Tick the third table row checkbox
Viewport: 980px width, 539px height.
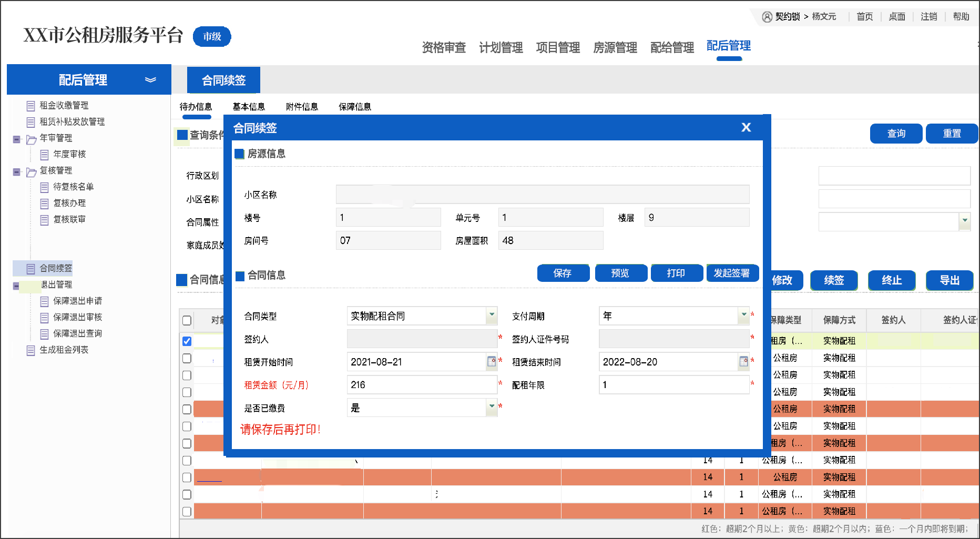[x=187, y=375]
